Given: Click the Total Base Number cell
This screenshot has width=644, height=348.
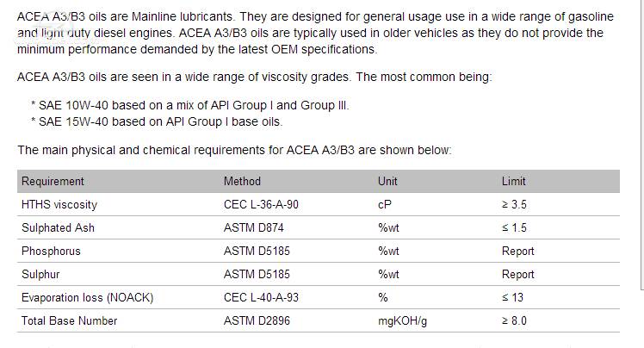Looking at the screenshot, I should (70, 320).
